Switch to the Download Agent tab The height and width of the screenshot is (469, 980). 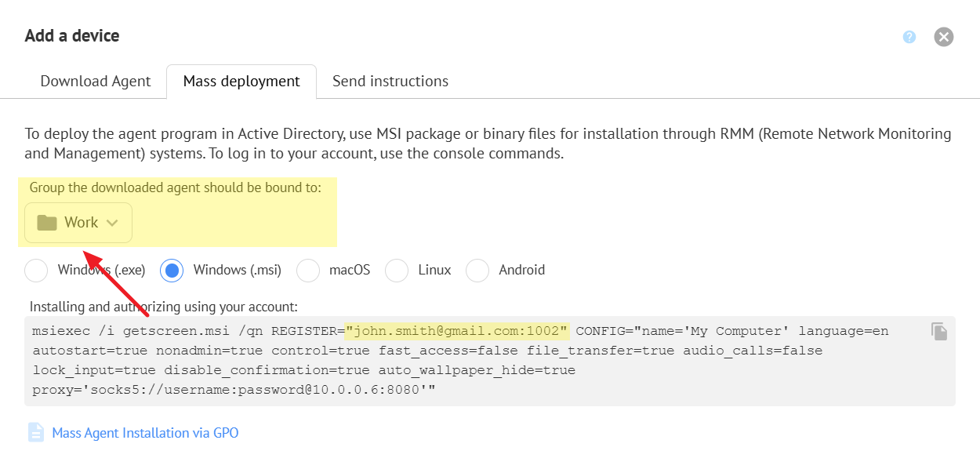[x=96, y=82]
